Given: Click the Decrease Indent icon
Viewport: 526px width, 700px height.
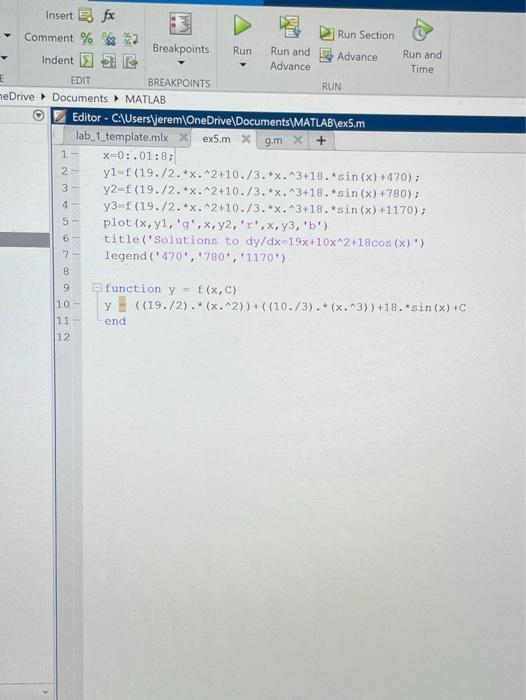Looking at the screenshot, I should click(130, 61).
